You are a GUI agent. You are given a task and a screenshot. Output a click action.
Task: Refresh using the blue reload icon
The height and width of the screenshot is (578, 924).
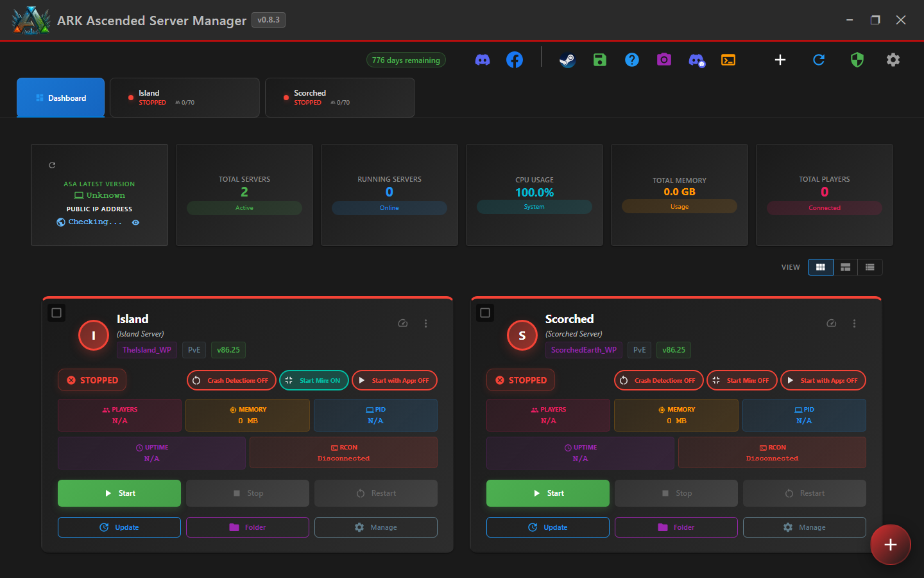pos(819,60)
